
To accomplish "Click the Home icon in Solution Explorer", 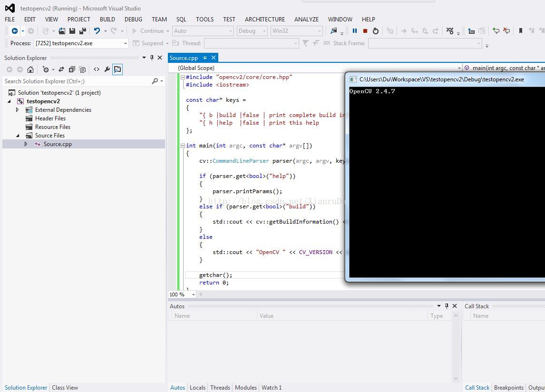I will coord(30,69).
